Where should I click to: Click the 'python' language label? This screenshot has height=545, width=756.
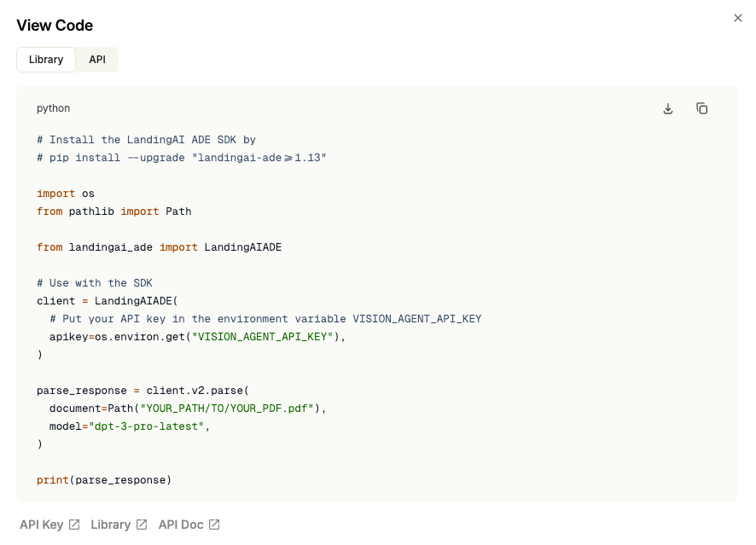(54, 108)
